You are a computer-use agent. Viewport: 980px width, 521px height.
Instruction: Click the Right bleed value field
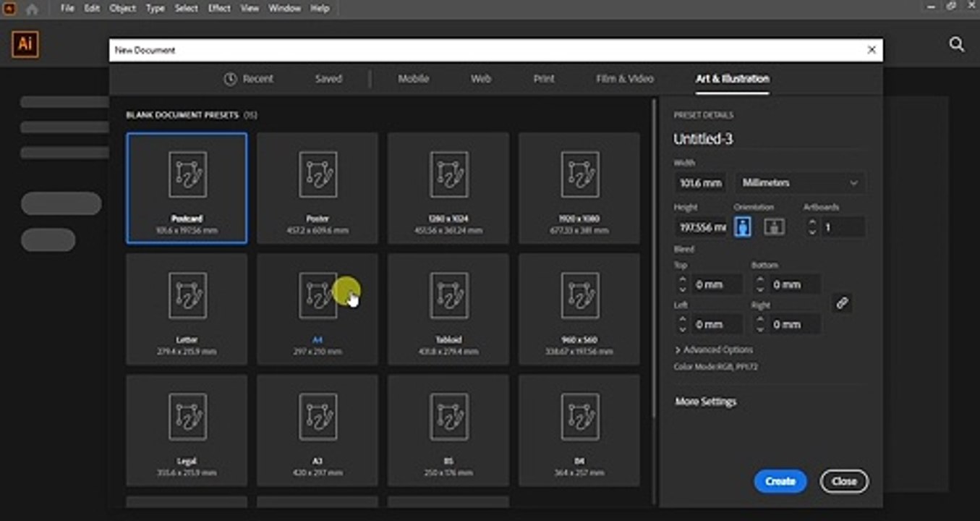point(794,324)
